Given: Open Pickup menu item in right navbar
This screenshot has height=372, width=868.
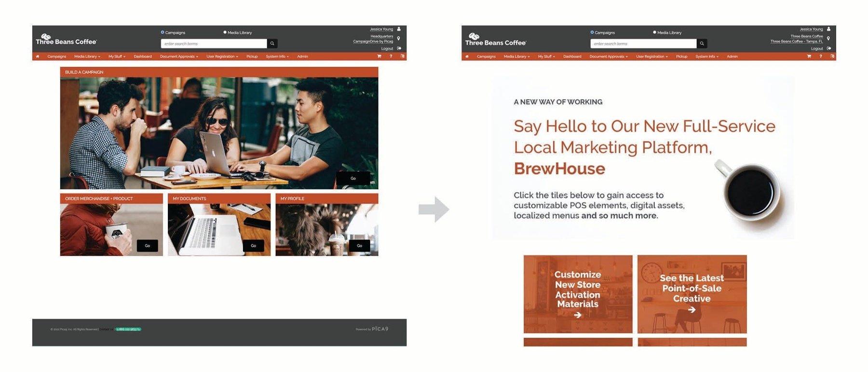Looking at the screenshot, I should coord(681,56).
